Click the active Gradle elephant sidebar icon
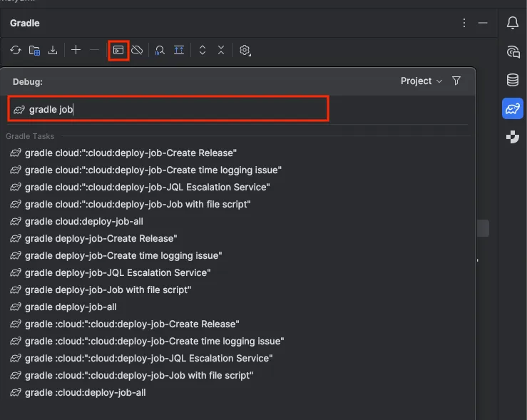Screen dimensions: 527x420 tap(513, 108)
